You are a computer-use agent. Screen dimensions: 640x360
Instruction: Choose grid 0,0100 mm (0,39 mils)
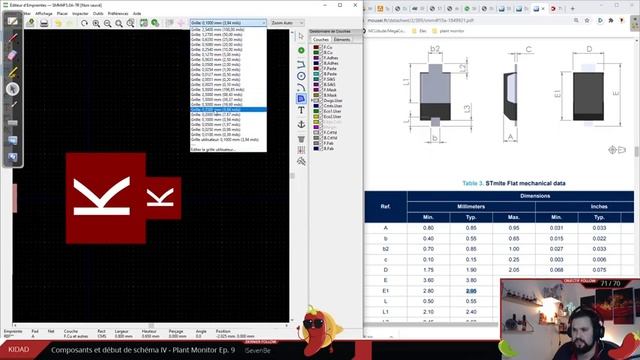(228, 135)
